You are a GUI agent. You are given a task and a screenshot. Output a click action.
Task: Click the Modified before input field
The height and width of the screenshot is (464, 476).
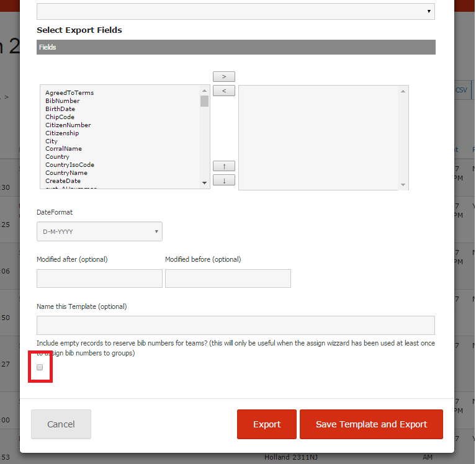click(x=228, y=279)
